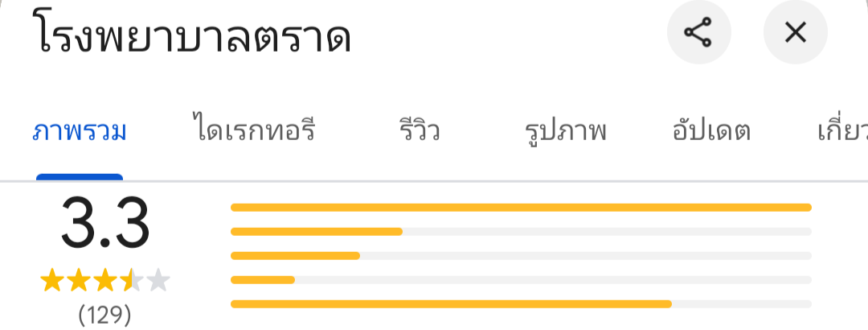
Task: Select the bottom one-star rating bar
Action: 521,304
